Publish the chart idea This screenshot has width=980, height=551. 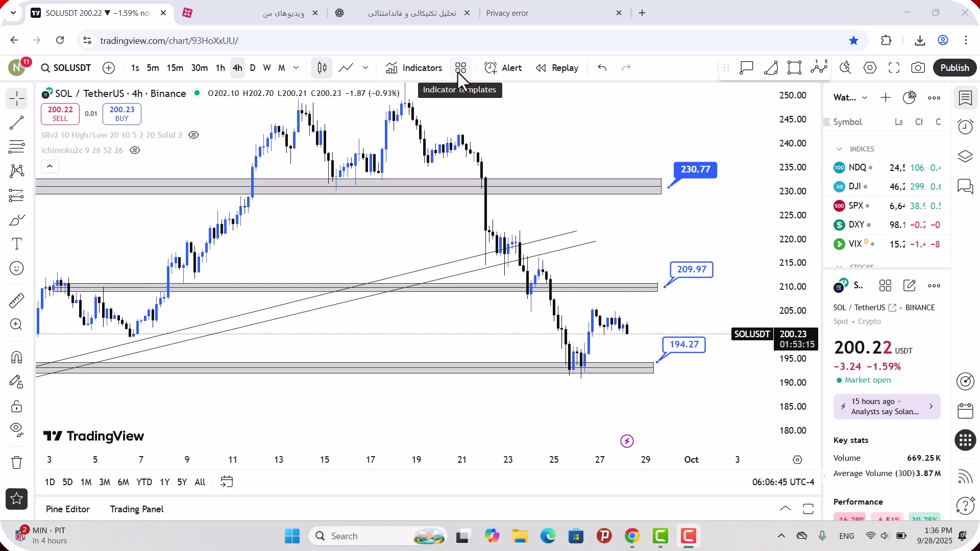[x=954, y=68]
